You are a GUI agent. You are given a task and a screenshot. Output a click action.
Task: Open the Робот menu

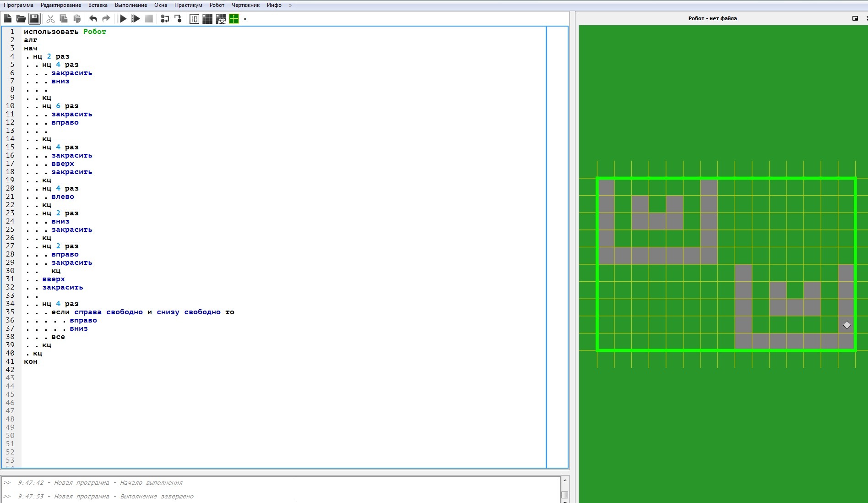coord(217,5)
